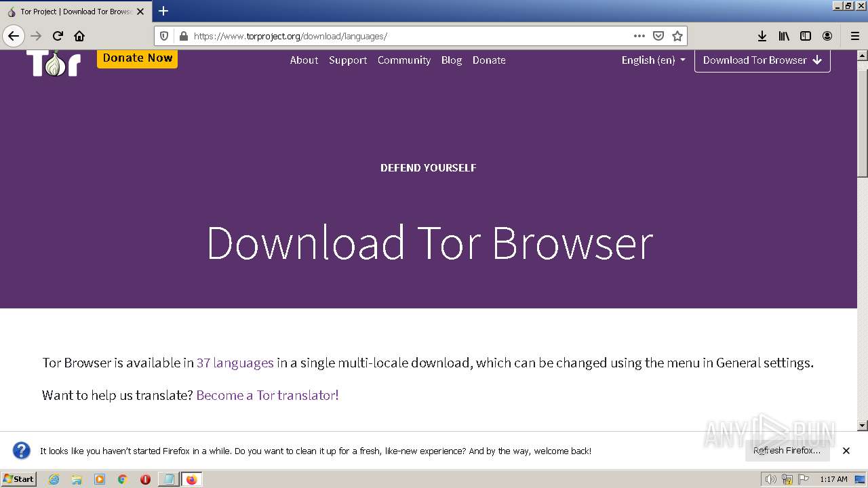Open the Donate navigation link
The image size is (868, 488).
point(489,60)
